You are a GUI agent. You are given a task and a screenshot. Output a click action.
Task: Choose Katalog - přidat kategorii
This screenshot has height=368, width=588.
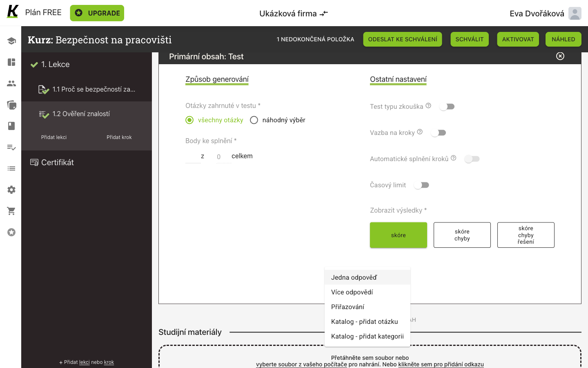(x=367, y=336)
